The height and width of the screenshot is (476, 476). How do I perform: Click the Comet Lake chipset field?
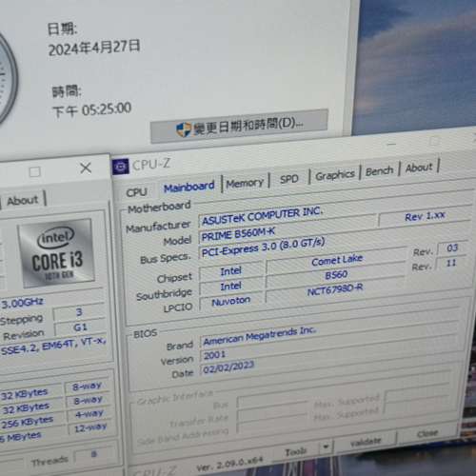(336, 260)
